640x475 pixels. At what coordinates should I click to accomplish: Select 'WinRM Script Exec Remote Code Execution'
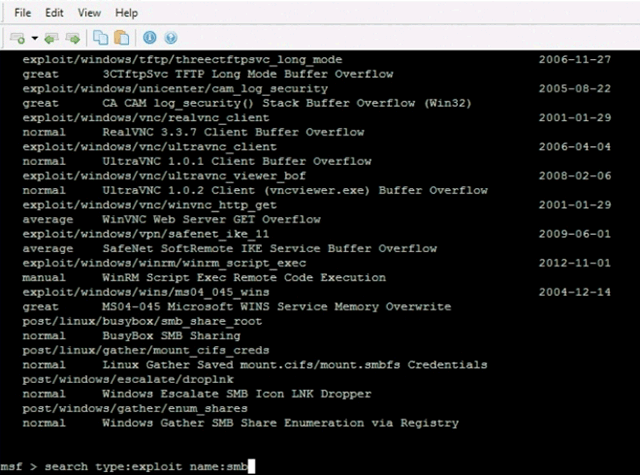point(244,278)
